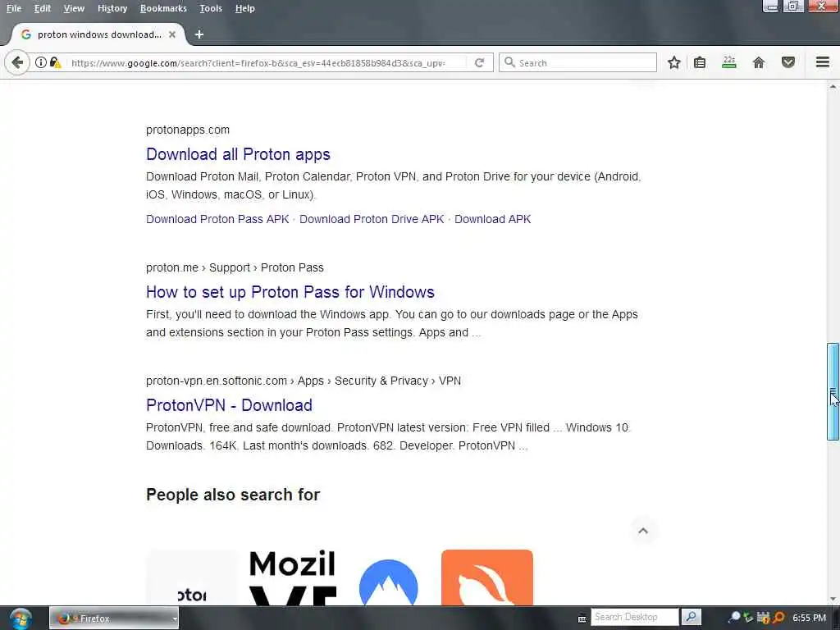The height and width of the screenshot is (630, 840).
Task: Select the 'proton windows download' tab
Action: [x=99, y=34]
